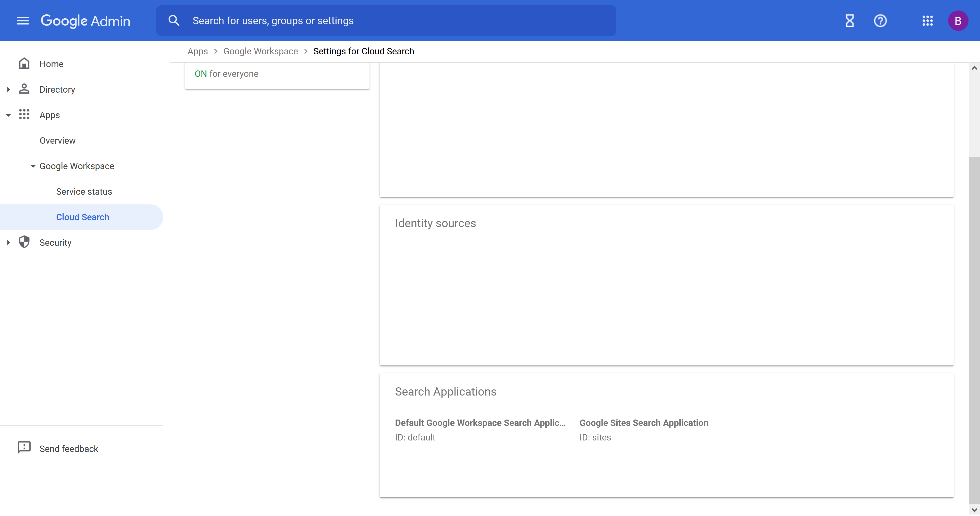
Task: Collapse the Google Workspace section
Action: tap(33, 166)
